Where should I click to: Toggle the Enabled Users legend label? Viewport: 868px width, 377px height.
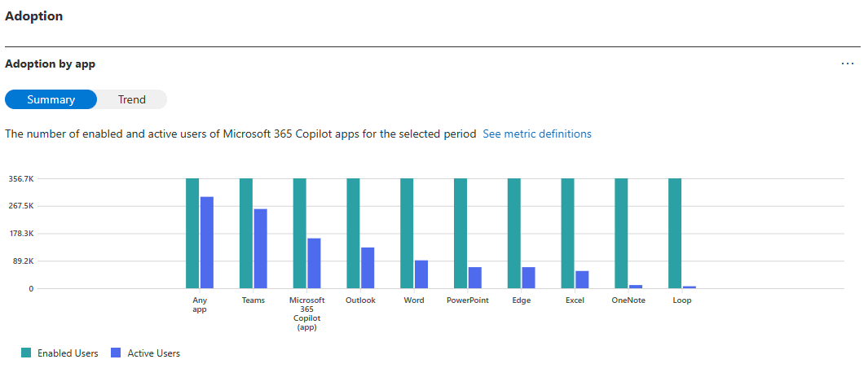tap(68, 353)
